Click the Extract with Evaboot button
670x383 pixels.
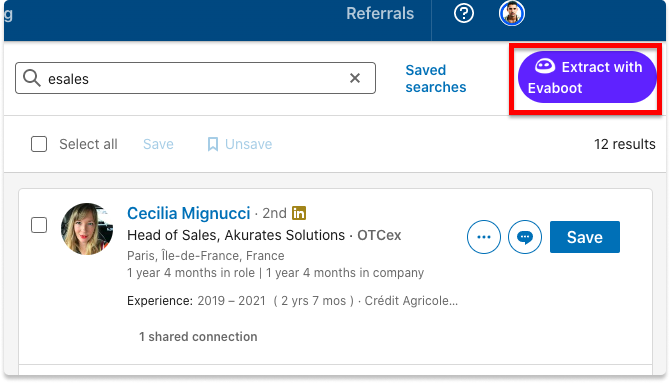tap(587, 77)
